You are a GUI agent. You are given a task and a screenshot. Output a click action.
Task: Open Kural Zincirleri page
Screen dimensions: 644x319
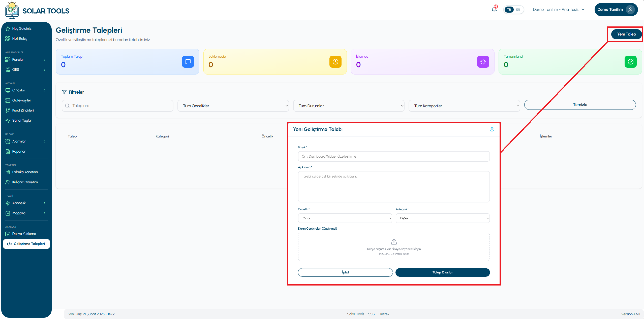[26, 110]
